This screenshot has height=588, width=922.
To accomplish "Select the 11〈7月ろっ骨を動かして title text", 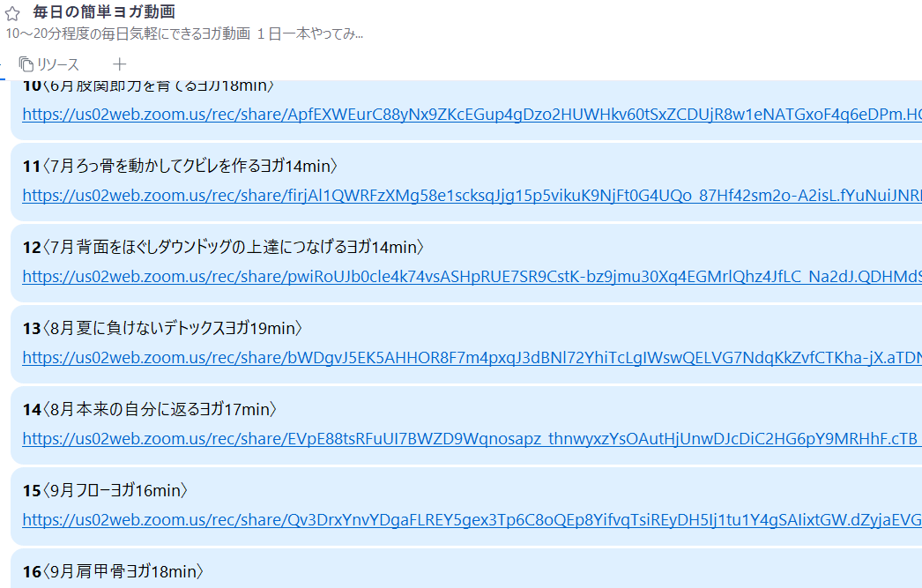I will click(x=180, y=166).
